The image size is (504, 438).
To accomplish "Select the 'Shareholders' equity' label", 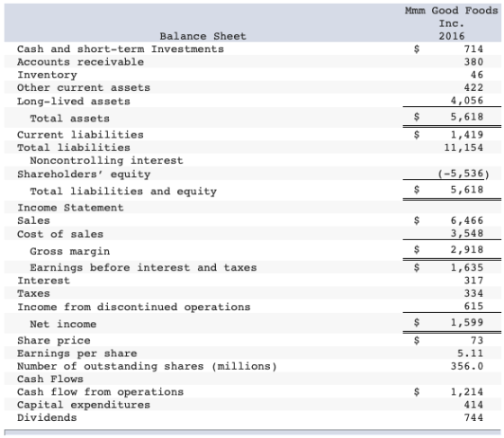I will (x=84, y=174).
